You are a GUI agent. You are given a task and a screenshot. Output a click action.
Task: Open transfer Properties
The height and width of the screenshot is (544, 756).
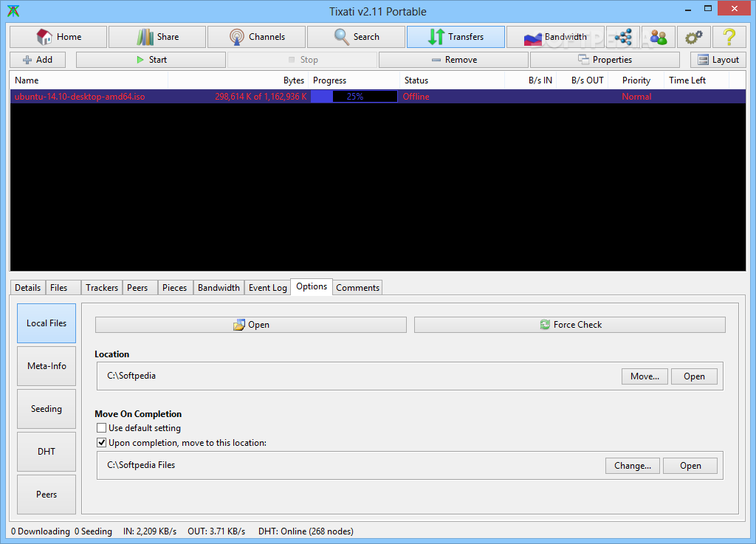(605, 60)
